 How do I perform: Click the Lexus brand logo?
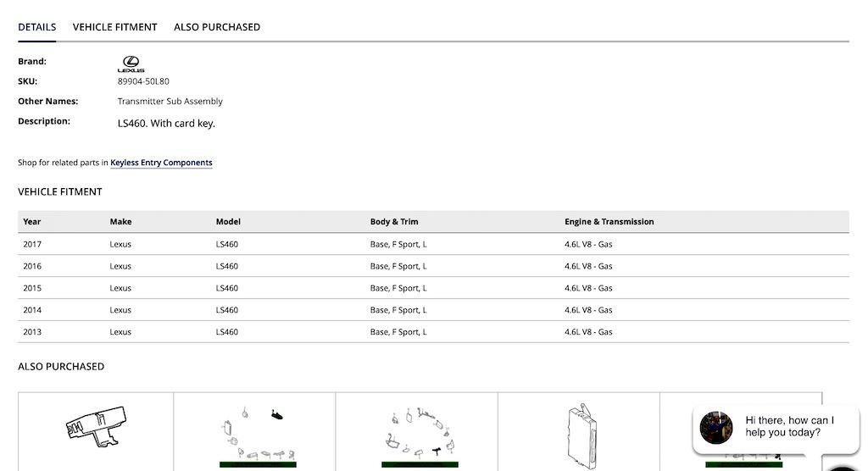point(131,64)
